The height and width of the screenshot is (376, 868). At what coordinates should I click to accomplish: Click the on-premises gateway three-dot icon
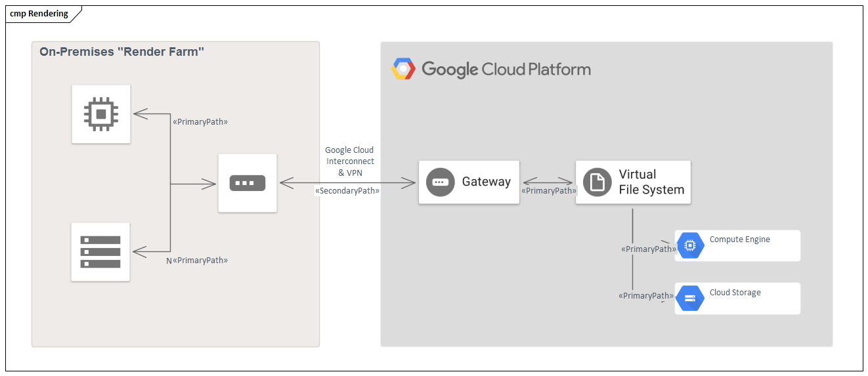[x=247, y=183]
